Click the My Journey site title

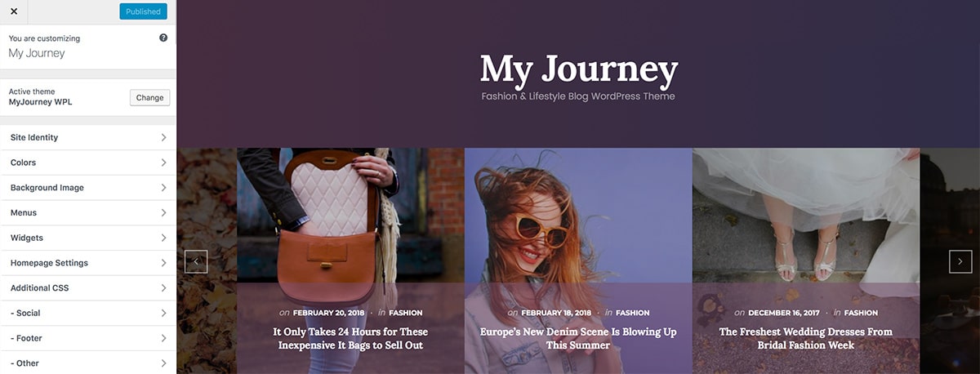[x=579, y=69]
